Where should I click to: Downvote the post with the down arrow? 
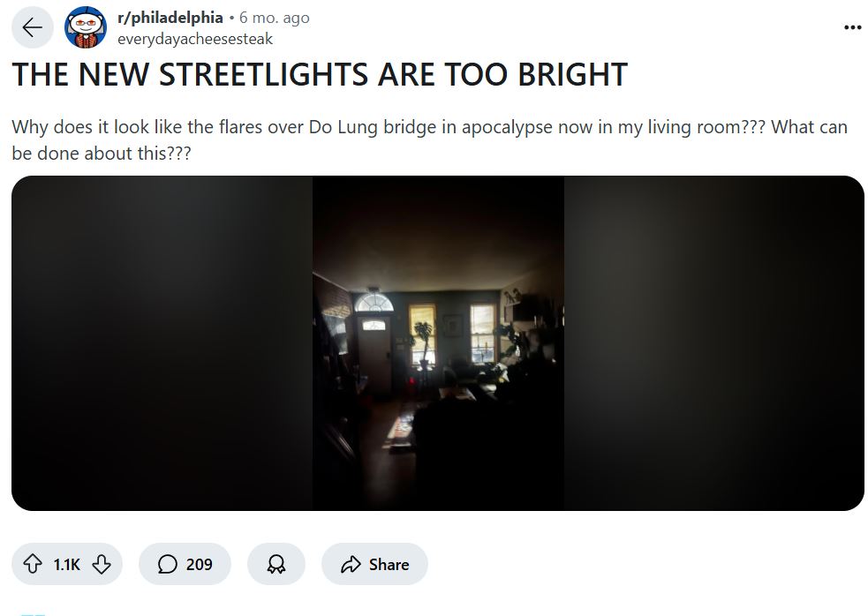tap(102, 564)
